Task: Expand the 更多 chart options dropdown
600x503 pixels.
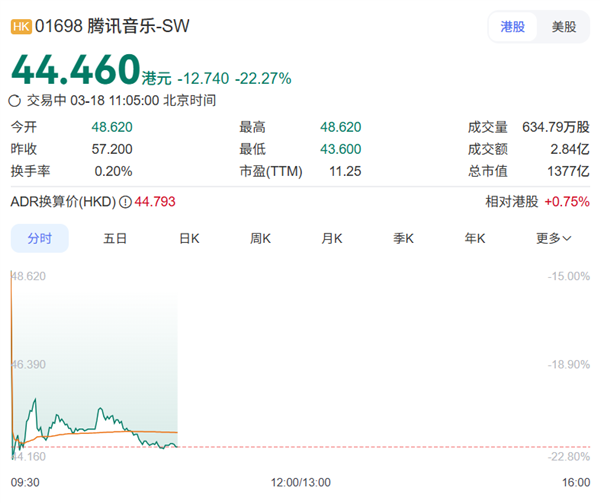Action: click(553, 238)
